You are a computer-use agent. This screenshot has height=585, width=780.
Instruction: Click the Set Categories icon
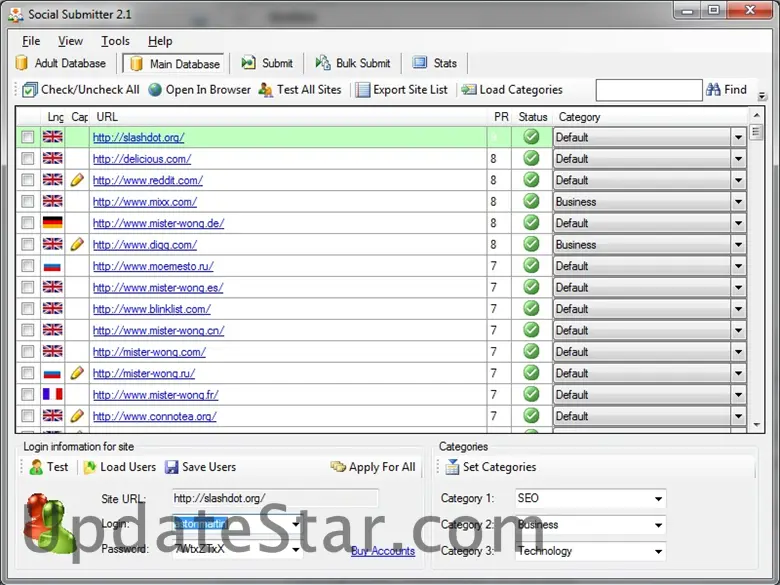tap(452, 467)
